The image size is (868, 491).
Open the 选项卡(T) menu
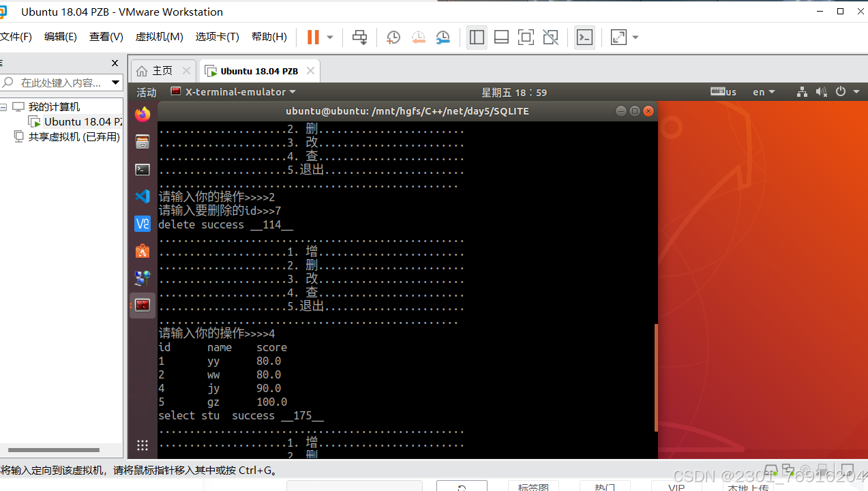pos(217,37)
